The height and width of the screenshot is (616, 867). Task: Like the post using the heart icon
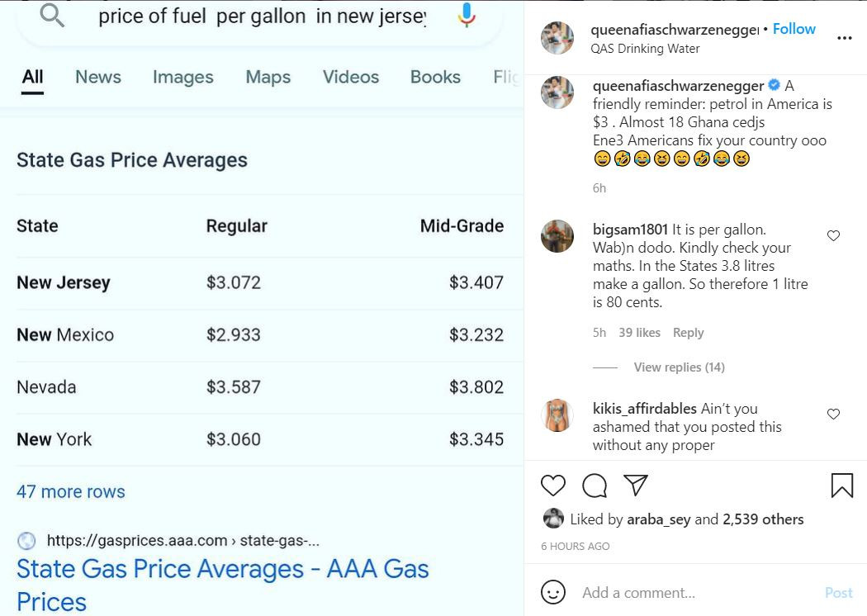click(x=553, y=486)
